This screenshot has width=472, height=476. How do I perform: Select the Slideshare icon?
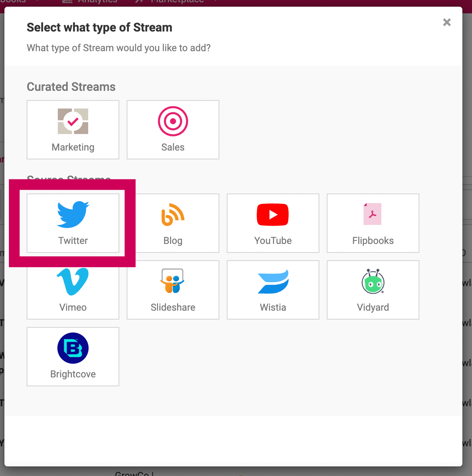tap(173, 281)
